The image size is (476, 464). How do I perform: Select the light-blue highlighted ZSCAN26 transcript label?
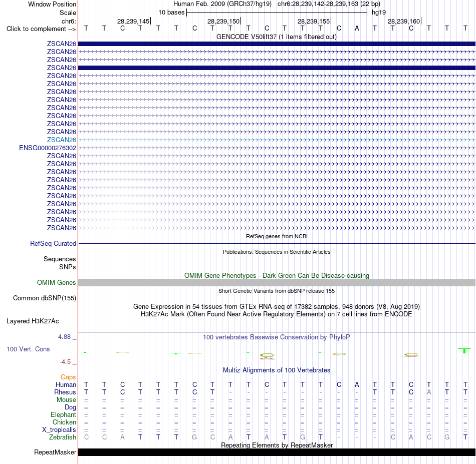61,140
